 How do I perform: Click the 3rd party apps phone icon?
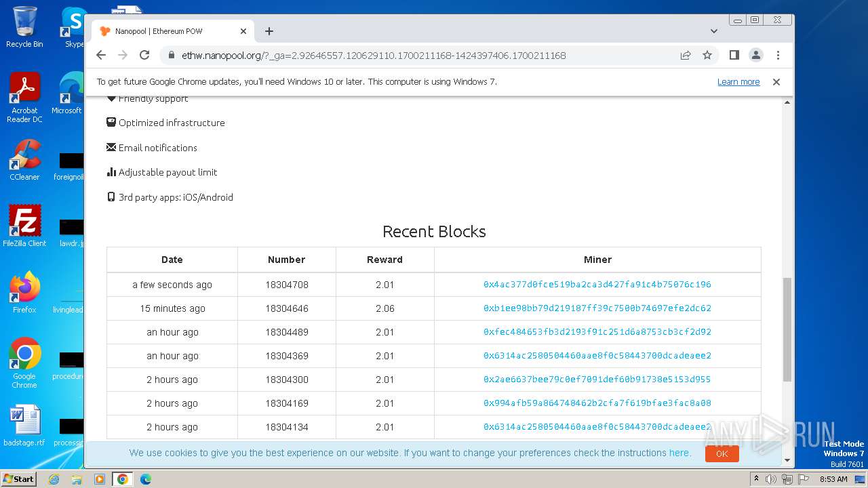111,197
